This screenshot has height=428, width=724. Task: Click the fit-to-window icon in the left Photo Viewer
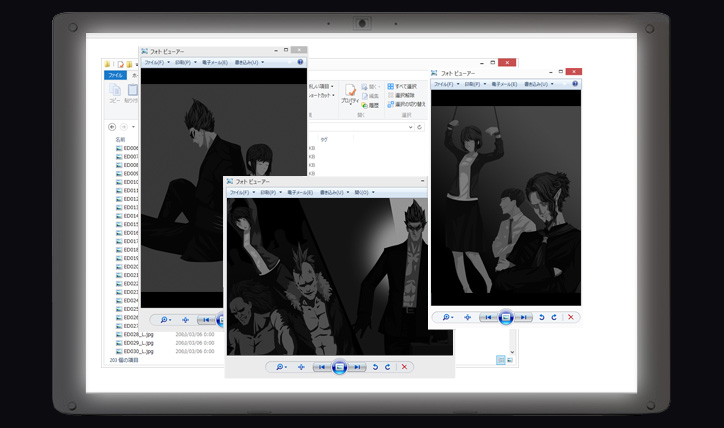(x=185, y=319)
